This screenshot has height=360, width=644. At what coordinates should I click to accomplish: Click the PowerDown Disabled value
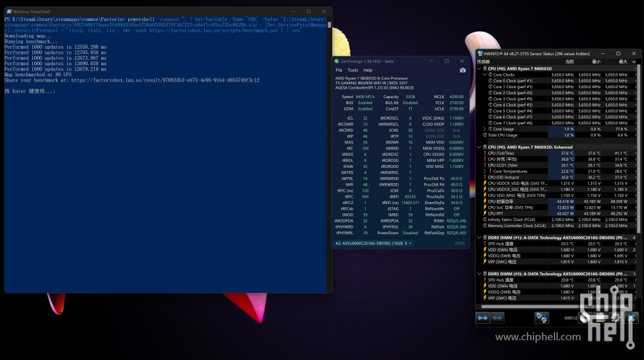pos(410,232)
